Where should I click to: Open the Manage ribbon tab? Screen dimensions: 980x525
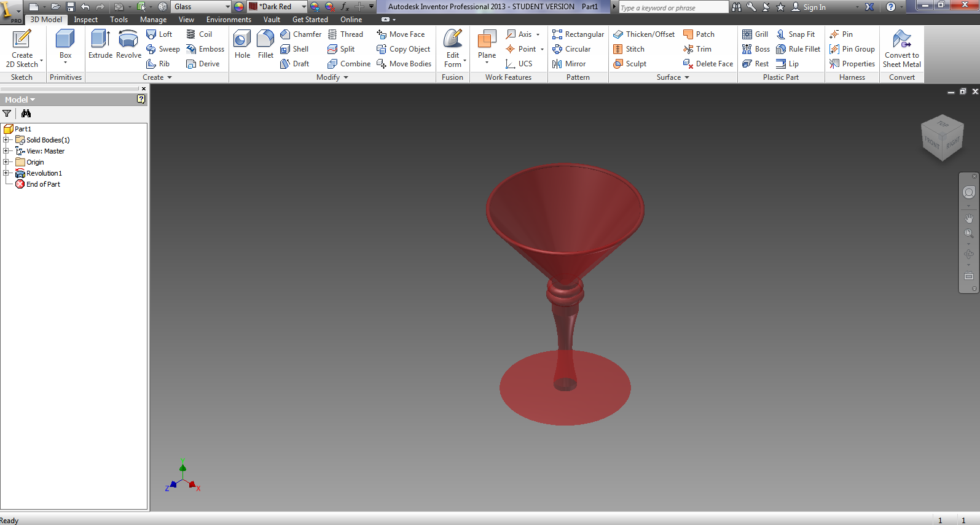(154, 20)
